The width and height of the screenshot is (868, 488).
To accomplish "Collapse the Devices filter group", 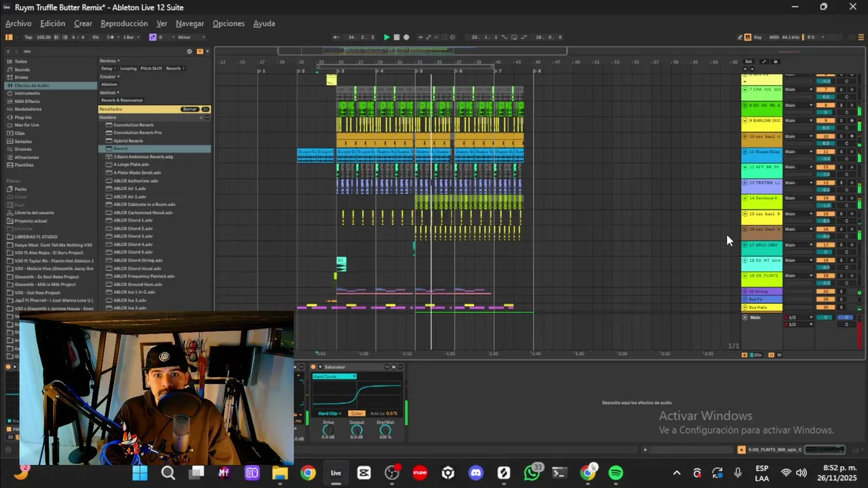I will click(109, 61).
